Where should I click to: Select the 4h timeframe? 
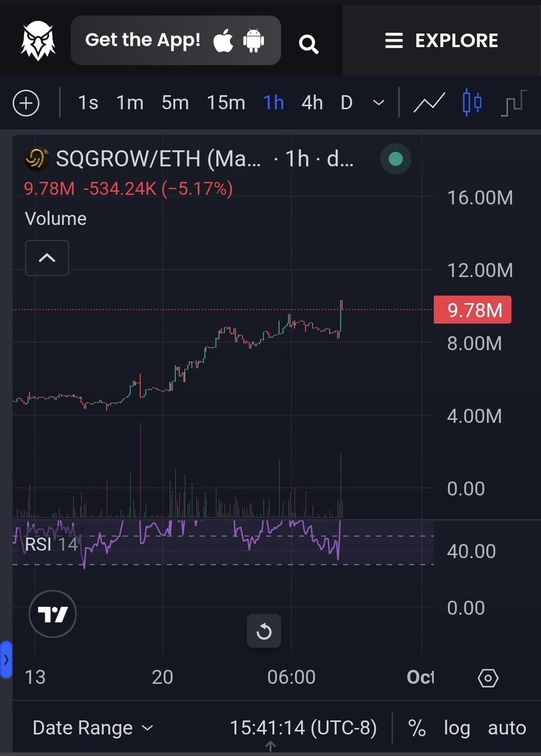[312, 103]
